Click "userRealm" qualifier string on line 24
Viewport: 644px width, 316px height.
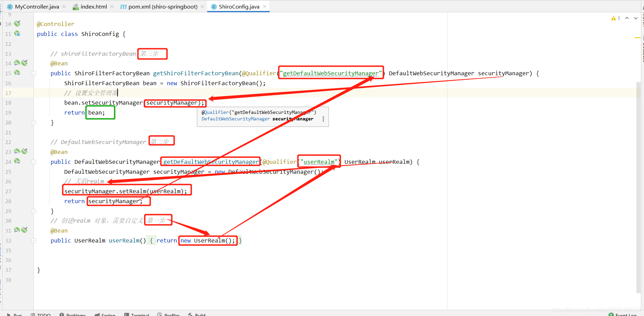[x=319, y=162]
